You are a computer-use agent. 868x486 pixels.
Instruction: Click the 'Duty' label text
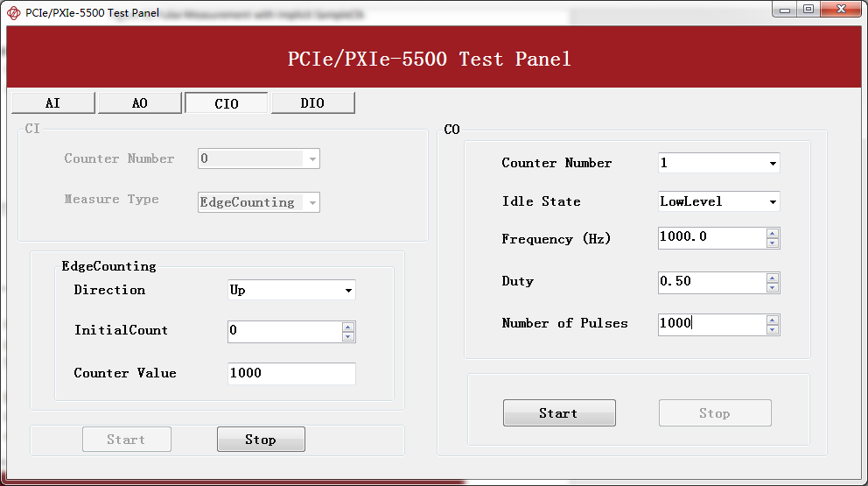(518, 281)
